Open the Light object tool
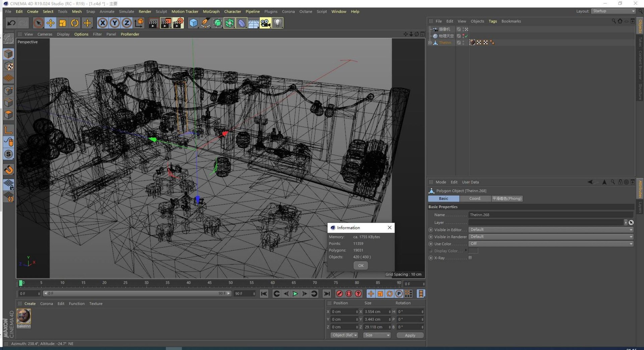Image resolution: width=644 pixels, height=350 pixels. point(277,23)
